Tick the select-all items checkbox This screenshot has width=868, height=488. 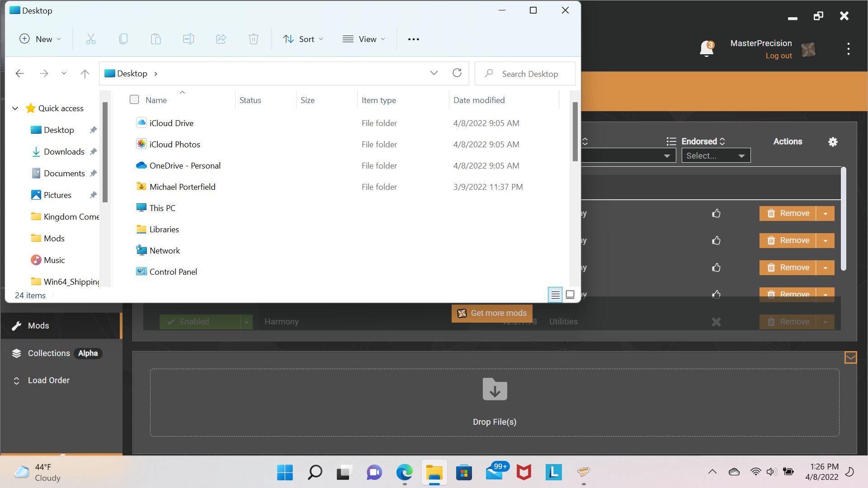pyautogui.click(x=134, y=100)
